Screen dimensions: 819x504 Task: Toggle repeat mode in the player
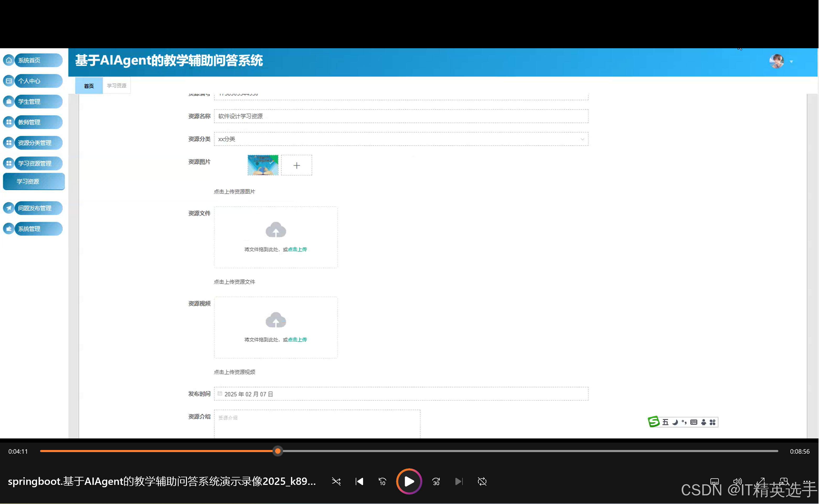coord(482,482)
